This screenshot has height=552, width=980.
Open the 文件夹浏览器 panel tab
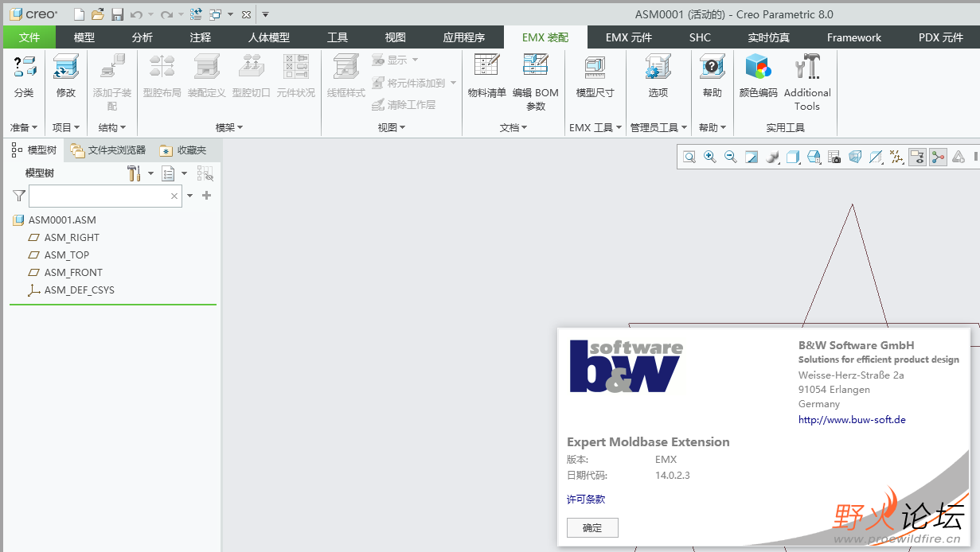coord(108,150)
